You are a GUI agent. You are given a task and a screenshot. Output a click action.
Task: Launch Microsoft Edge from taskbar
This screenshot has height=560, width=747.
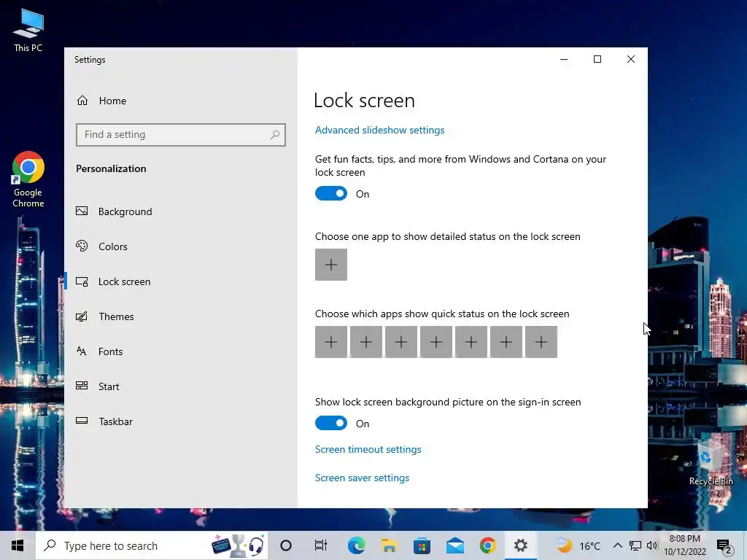(x=356, y=545)
